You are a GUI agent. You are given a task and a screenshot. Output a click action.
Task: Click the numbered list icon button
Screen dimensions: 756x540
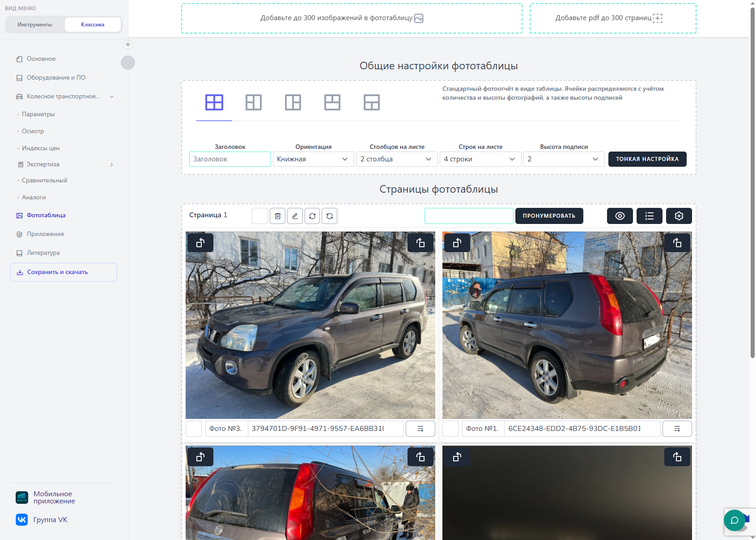(x=650, y=216)
